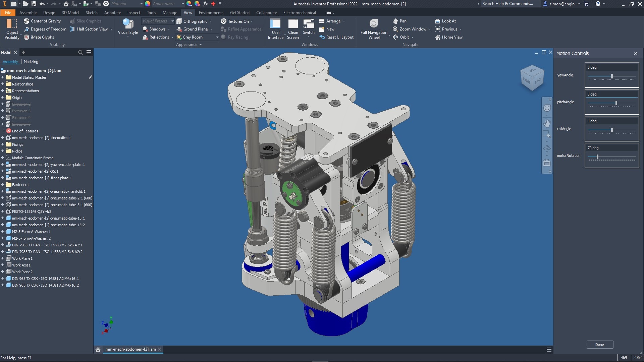644x362 pixels.
Task: Click navigation bar steering wheel icon
Action: (x=547, y=108)
